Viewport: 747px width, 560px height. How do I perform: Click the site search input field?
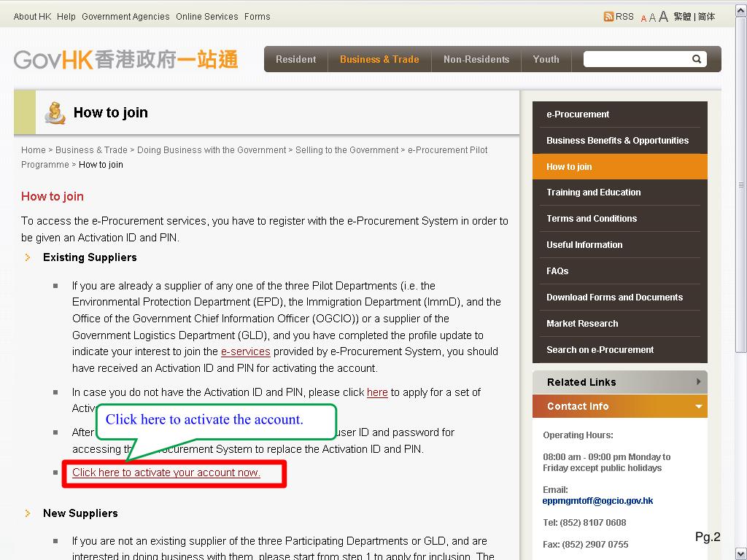pos(638,59)
